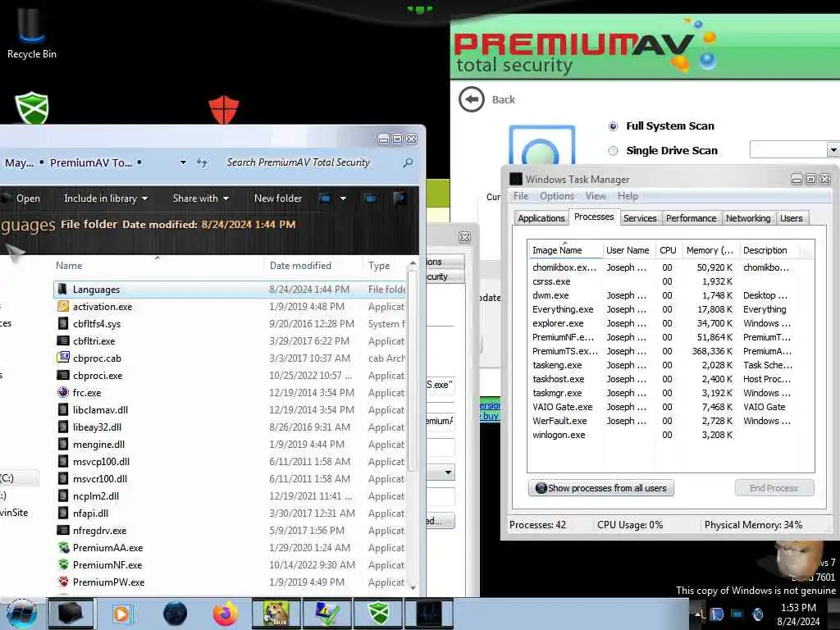This screenshot has width=840, height=630.
Task: Change view icon in Explorer toolbar
Action: pos(325,199)
